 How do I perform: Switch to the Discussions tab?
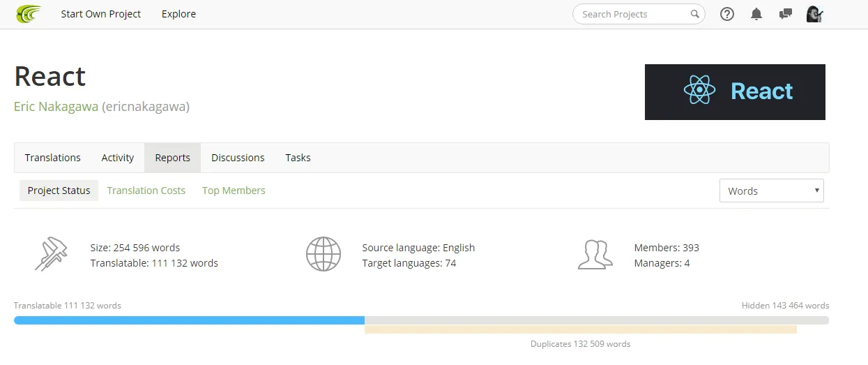click(238, 158)
